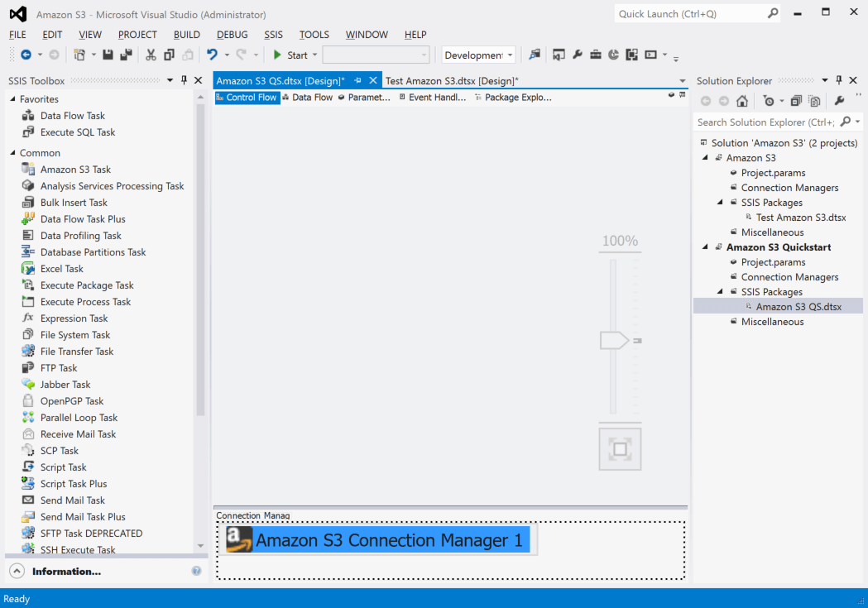The height and width of the screenshot is (608, 868).
Task: Open the SSIS Toolbox window options dropdown
Action: pyautogui.click(x=170, y=80)
